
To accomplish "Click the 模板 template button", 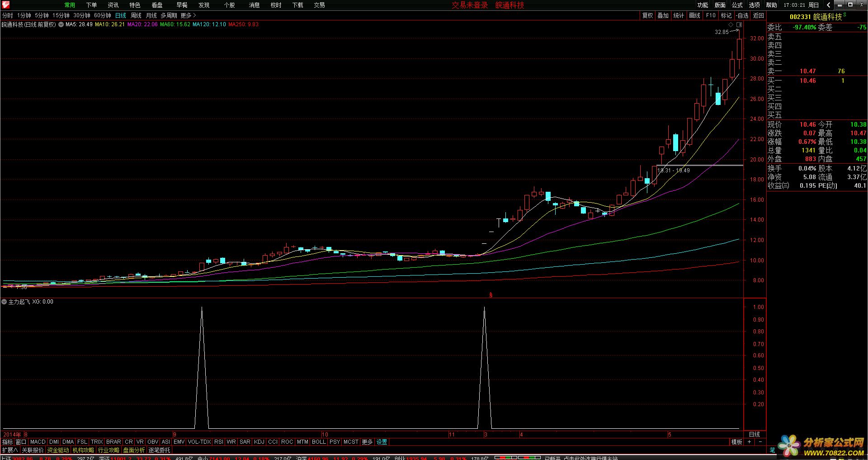I will pyautogui.click(x=737, y=442).
